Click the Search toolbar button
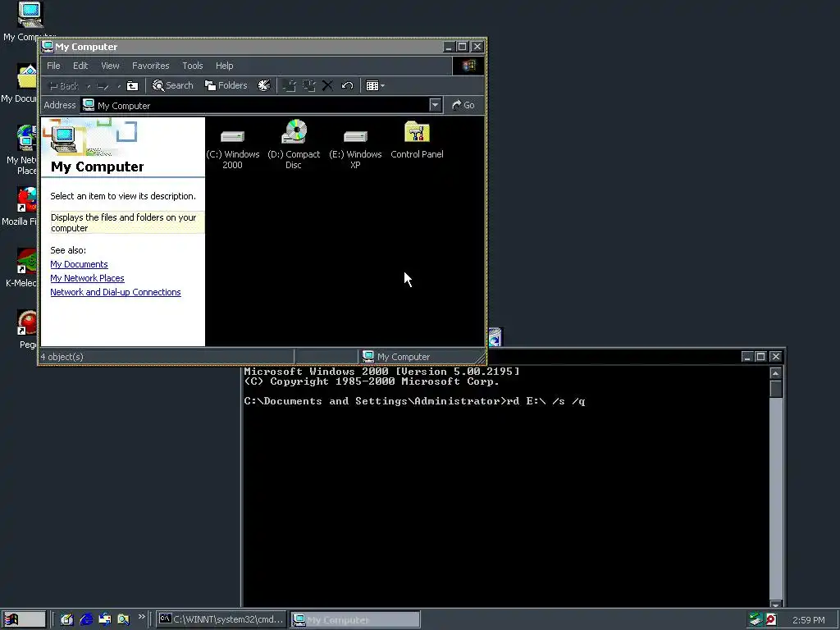This screenshot has height=630, width=840. pyautogui.click(x=172, y=85)
